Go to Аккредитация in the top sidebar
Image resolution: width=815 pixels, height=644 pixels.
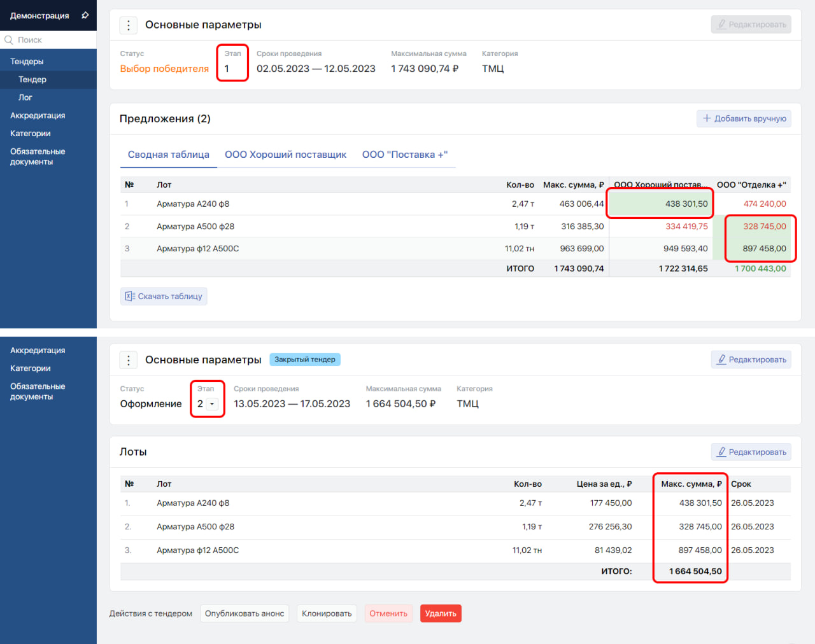pos(38,115)
